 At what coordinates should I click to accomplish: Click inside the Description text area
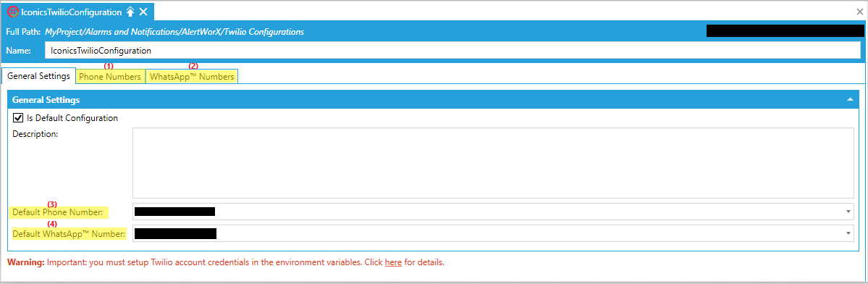[493, 163]
